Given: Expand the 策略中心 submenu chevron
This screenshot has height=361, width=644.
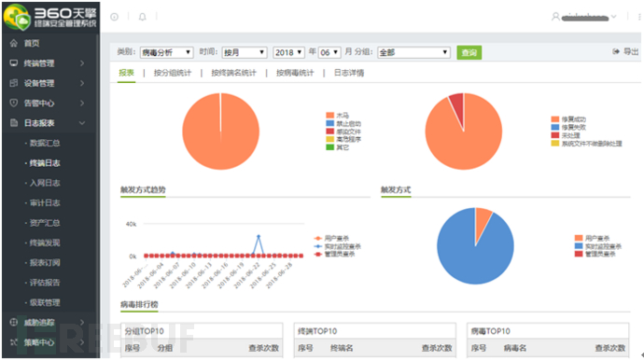Looking at the screenshot, I should click(82, 342).
